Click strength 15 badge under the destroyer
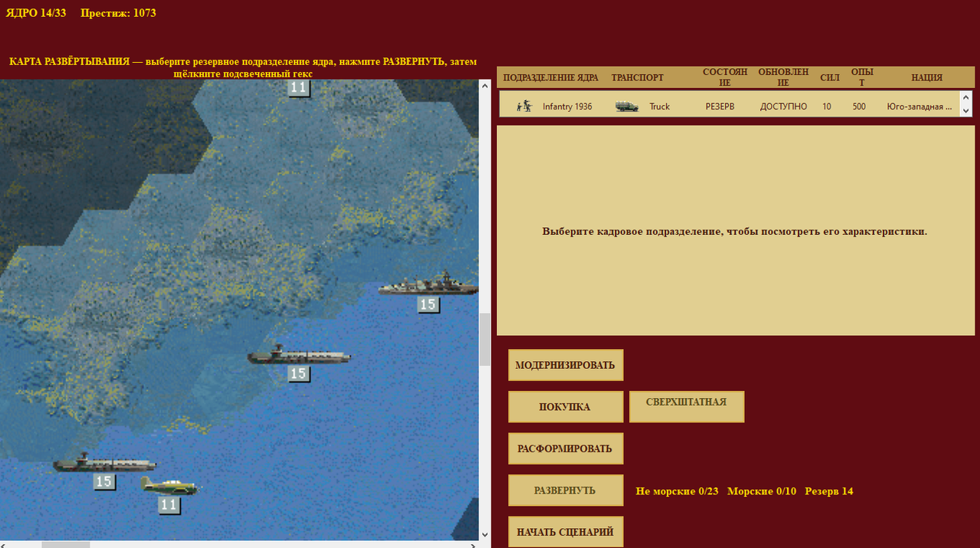Viewport: 980px width, 548px height. click(428, 305)
